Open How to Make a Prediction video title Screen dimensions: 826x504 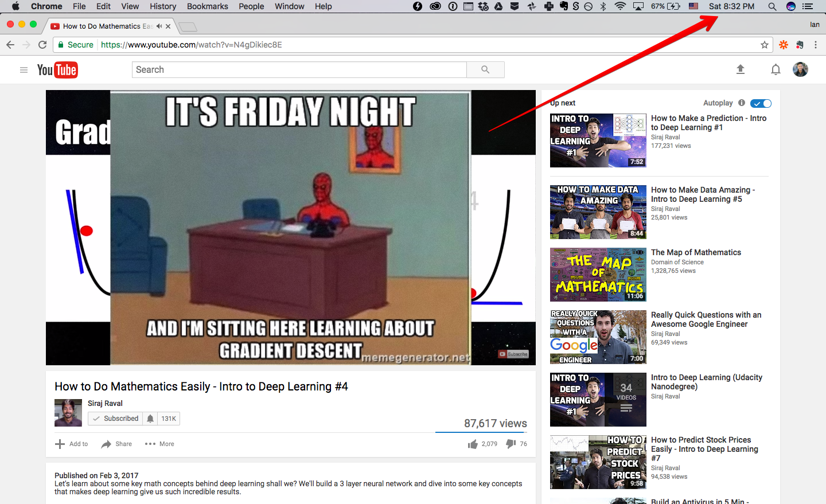[x=708, y=123]
